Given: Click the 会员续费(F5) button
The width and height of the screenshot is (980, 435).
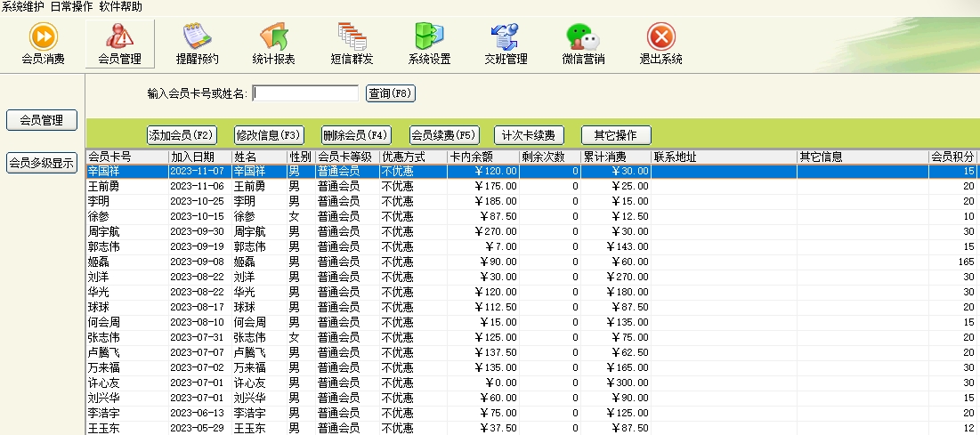Looking at the screenshot, I should pos(444,135).
